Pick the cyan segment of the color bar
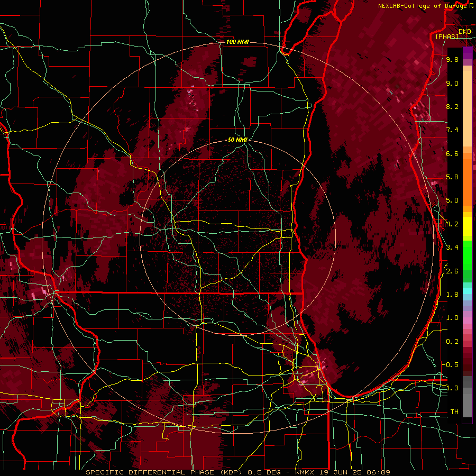 pyautogui.click(x=467, y=291)
